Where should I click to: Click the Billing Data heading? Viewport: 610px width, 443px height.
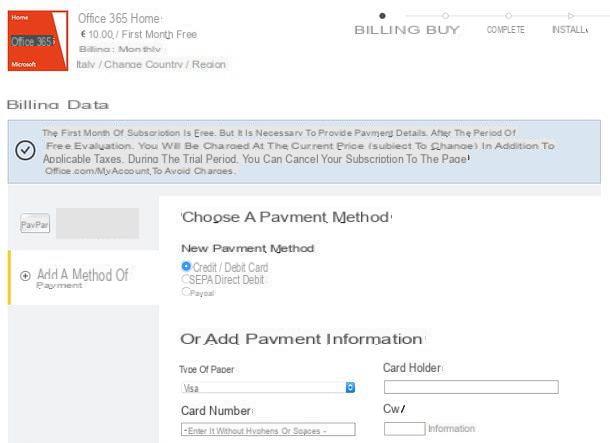point(58,105)
